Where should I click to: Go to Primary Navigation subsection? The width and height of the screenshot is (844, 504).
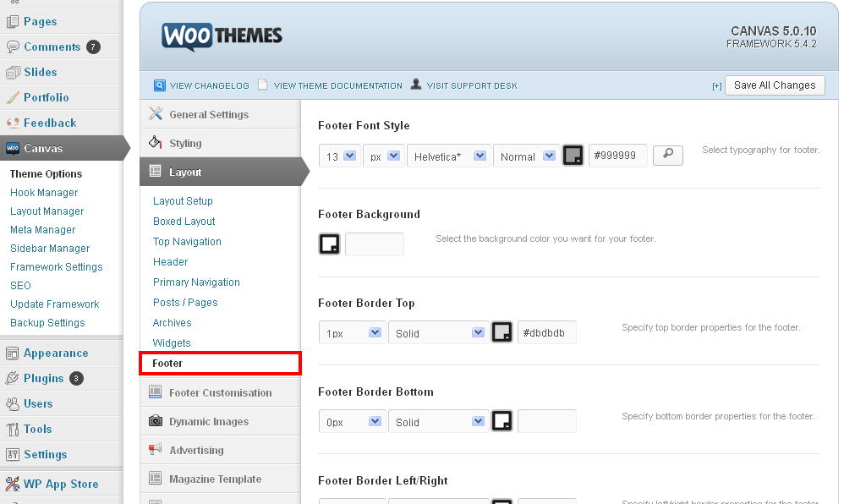196,282
